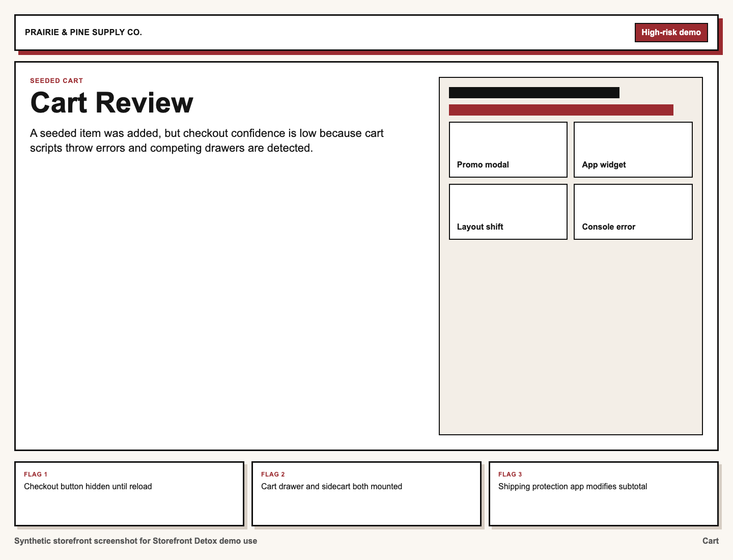733x560 pixels.
Task: Click the text 'Checkout button hidden until reload'
Action: pos(88,487)
